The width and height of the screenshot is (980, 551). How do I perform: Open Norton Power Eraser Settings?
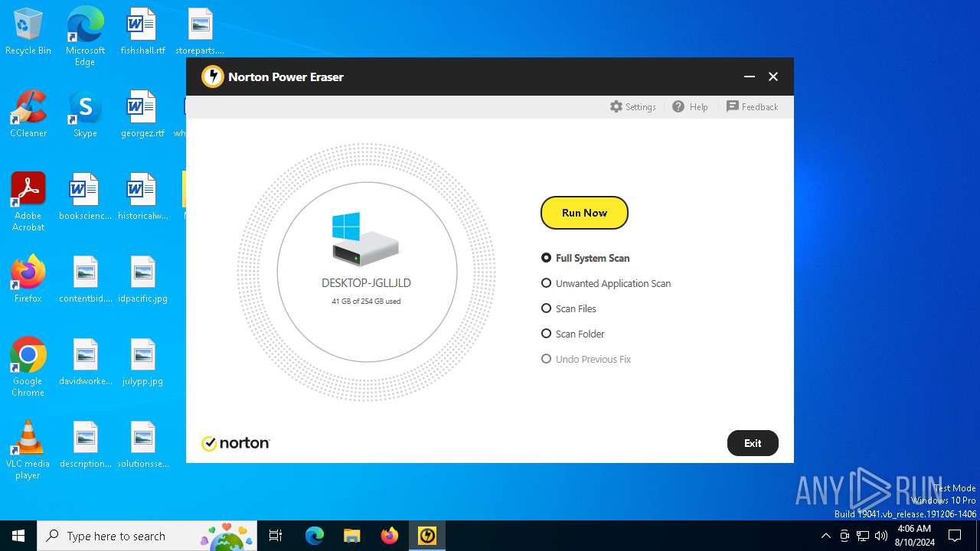point(633,107)
